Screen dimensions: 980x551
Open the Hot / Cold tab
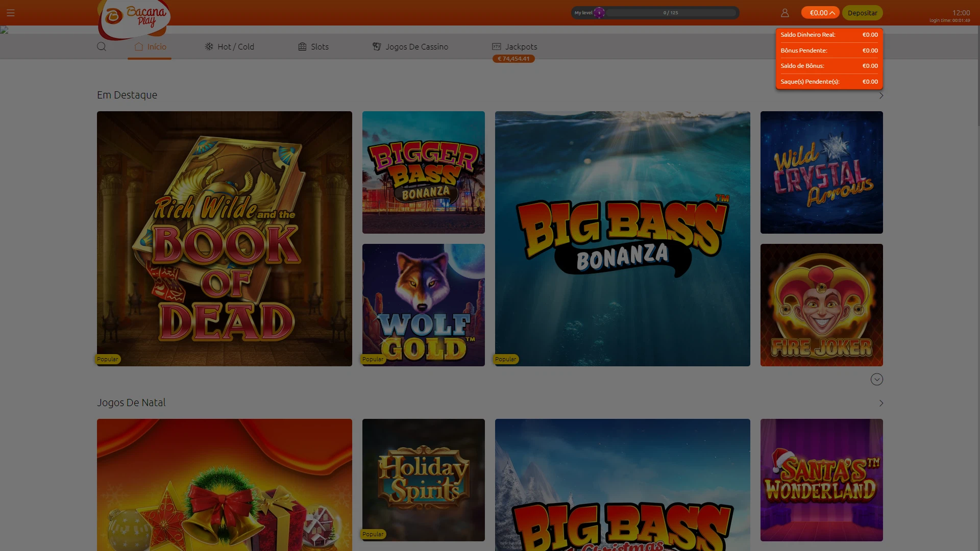pyautogui.click(x=229, y=46)
